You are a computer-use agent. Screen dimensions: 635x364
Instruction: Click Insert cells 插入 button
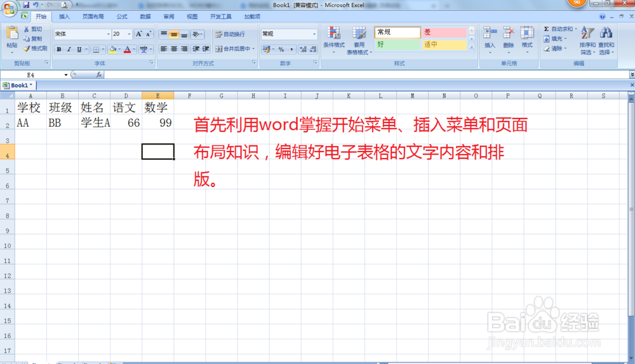point(490,41)
